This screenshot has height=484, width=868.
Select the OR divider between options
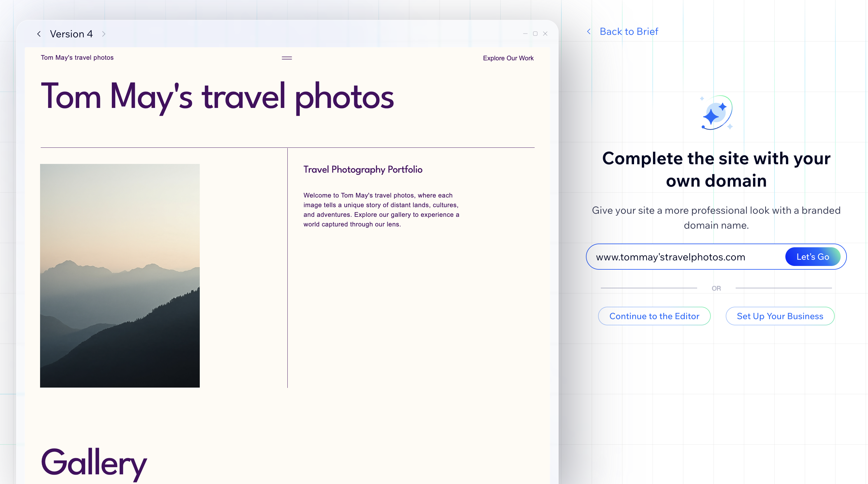click(x=716, y=288)
